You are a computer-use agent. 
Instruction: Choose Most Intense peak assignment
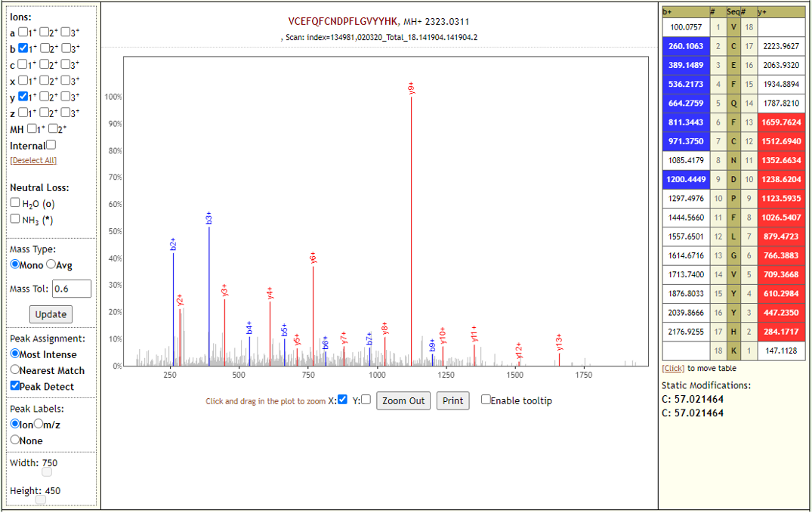(15, 354)
